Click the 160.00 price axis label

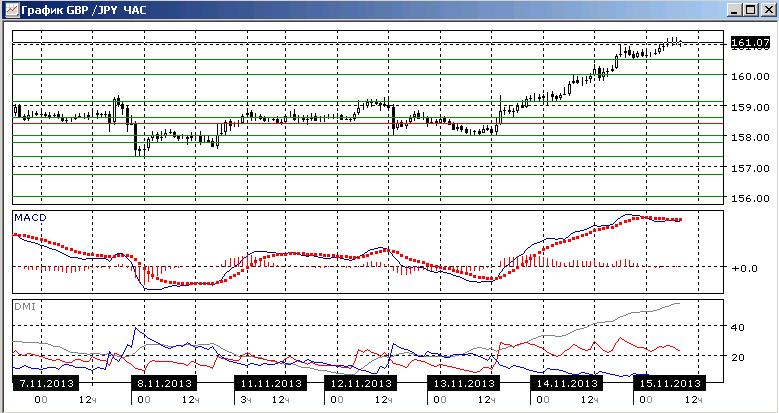tap(750, 77)
